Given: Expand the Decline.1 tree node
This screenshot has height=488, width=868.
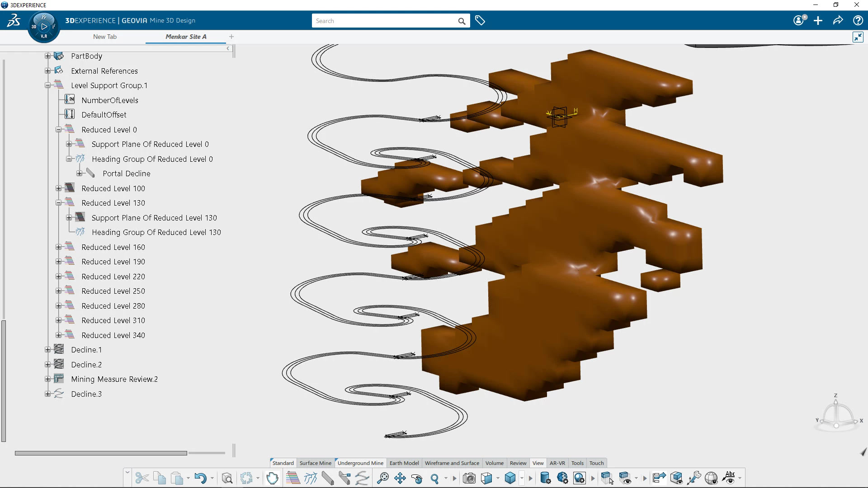Looking at the screenshot, I should pos(47,350).
